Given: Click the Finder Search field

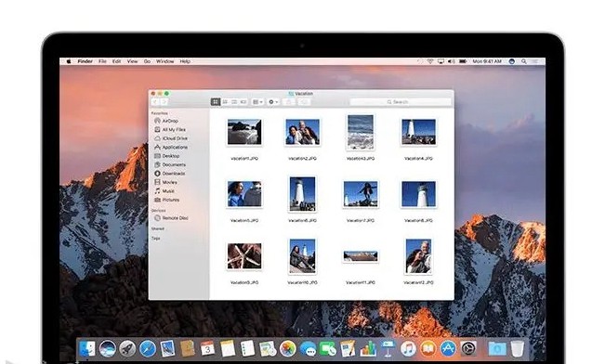Looking at the screenshot, I should (x=401, y=102).
